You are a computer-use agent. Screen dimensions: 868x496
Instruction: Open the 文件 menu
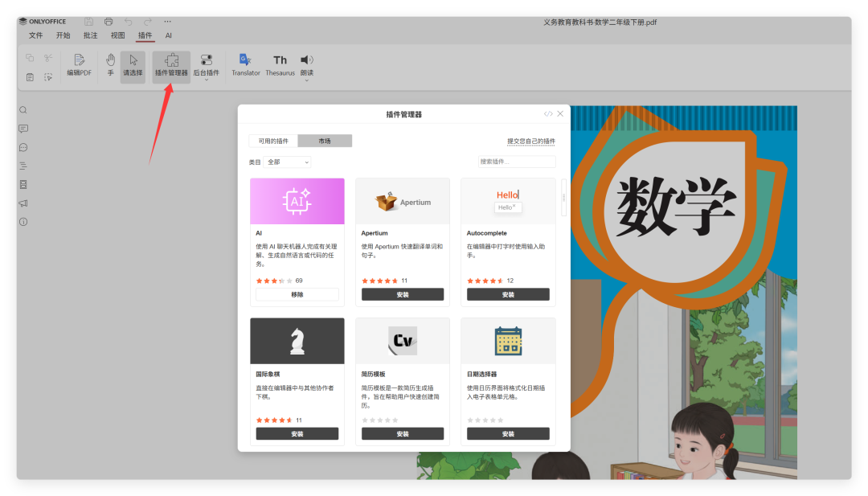coord(36,35)
